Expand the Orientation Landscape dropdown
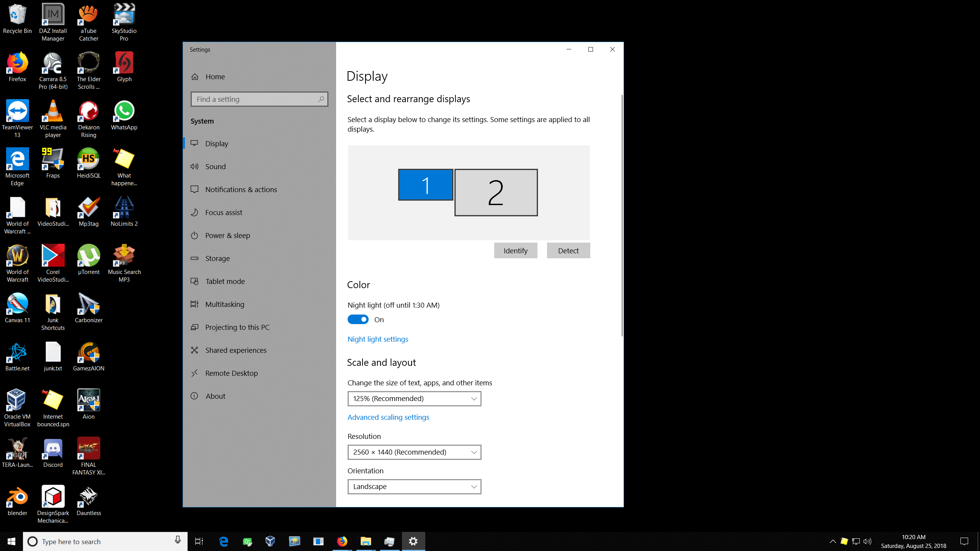Screen dimensions: 980x551 tap(414, 487)
